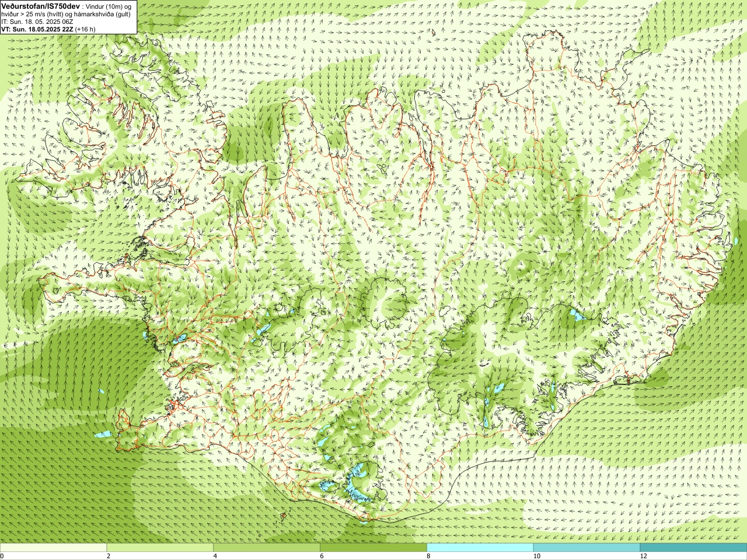Click the light cyan 8–10 colorbar swatch

click(480, 548)
